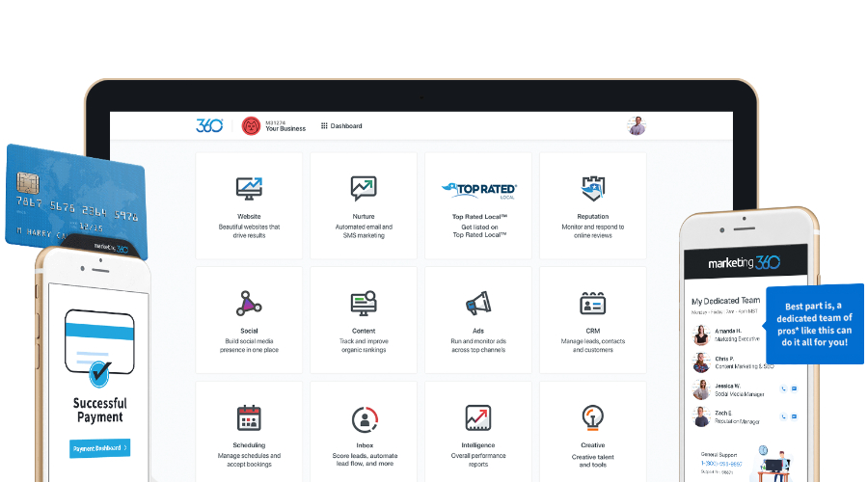Open the CRM tile title
This screenshot has width=868, height=482.
pos(593,331)
